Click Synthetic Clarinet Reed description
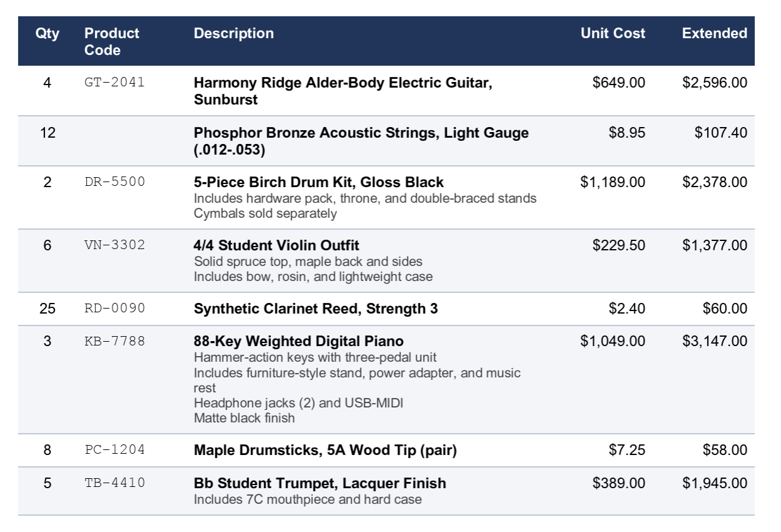 316,309
